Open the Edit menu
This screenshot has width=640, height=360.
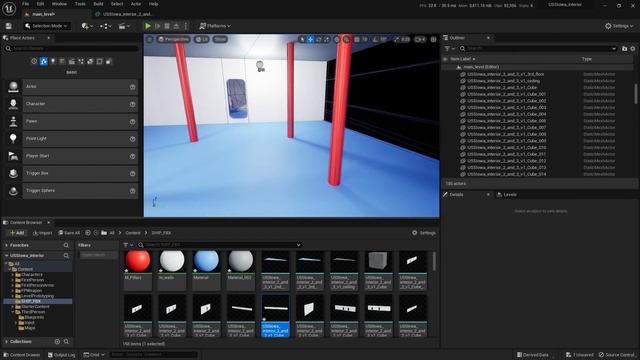click(40, 4)
